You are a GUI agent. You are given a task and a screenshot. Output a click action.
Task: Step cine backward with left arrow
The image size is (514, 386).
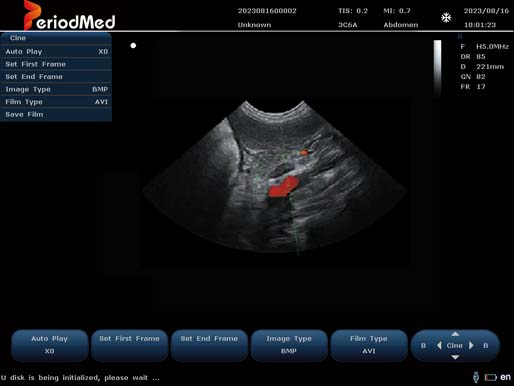[439, 346]
